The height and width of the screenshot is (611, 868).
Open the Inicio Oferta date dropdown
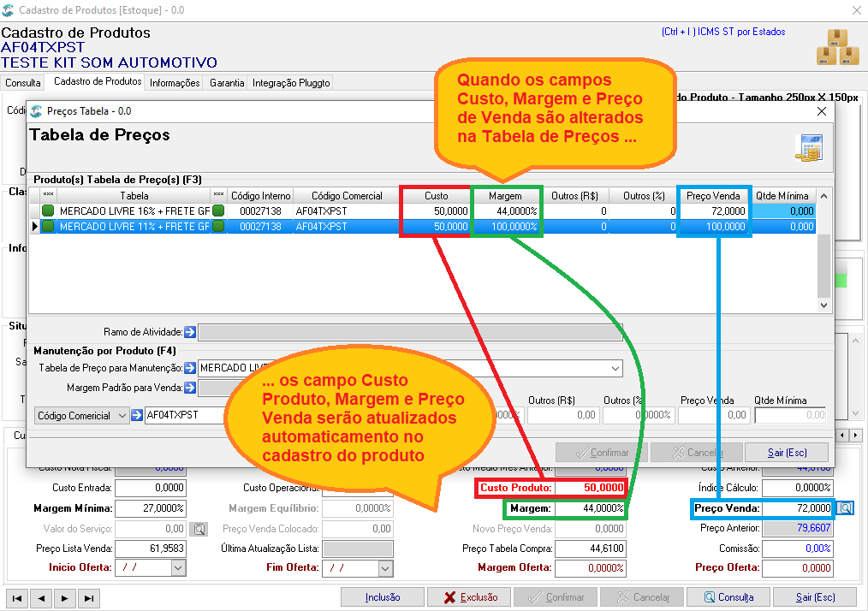[x=178, y=568]
